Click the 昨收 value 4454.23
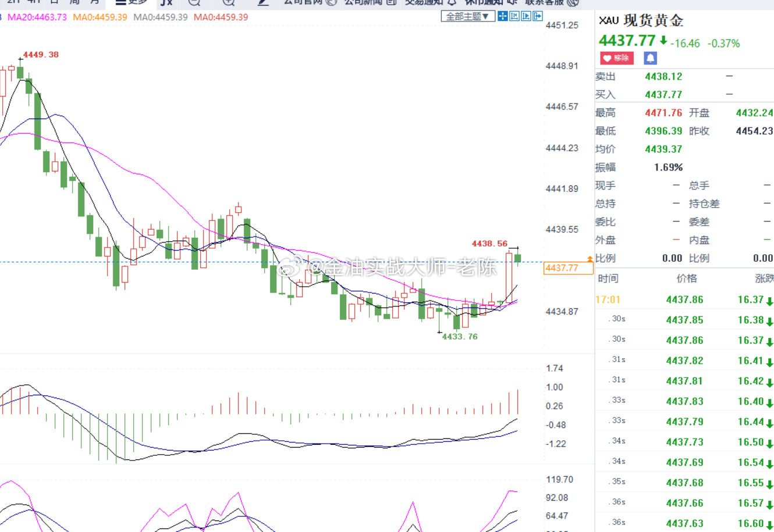Screen dimensions: 774x532 [755, 131]
